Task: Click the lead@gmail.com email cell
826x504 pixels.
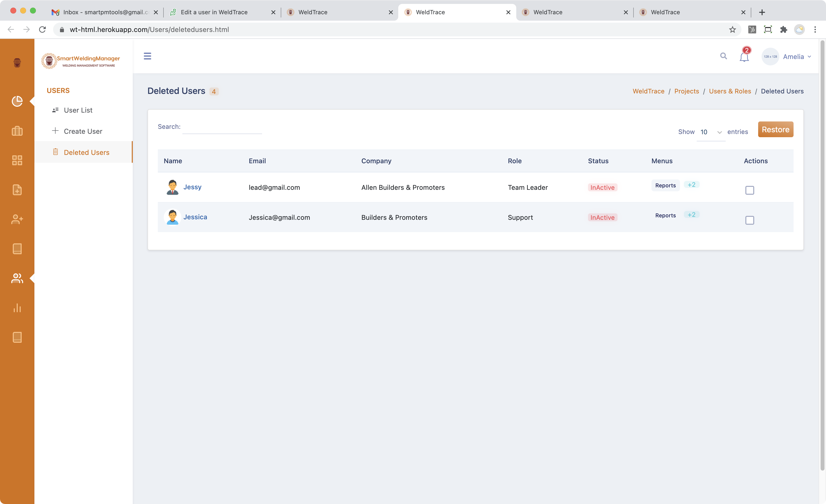Action: (274, 187)
